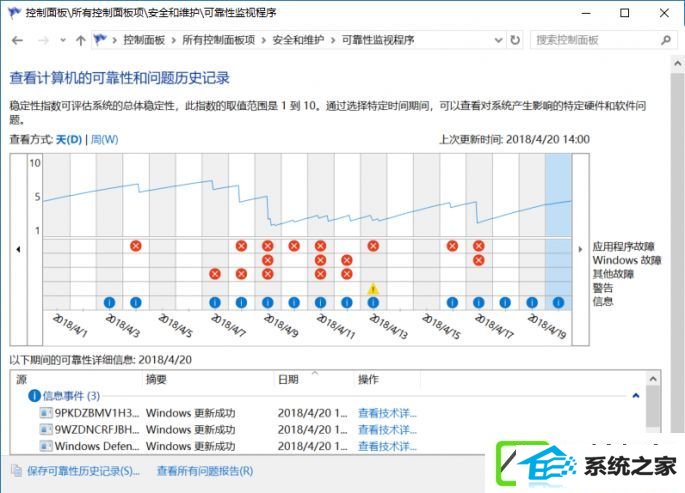Click the main window scrollbar up arrow
The image size is (685, 493).
coord(678,63)
